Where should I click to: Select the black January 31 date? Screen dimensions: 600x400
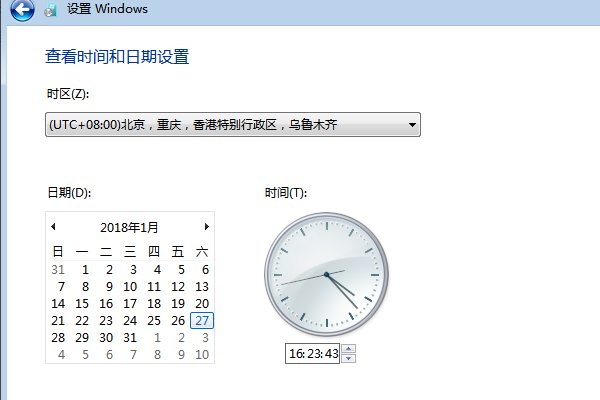click(130, 338)
